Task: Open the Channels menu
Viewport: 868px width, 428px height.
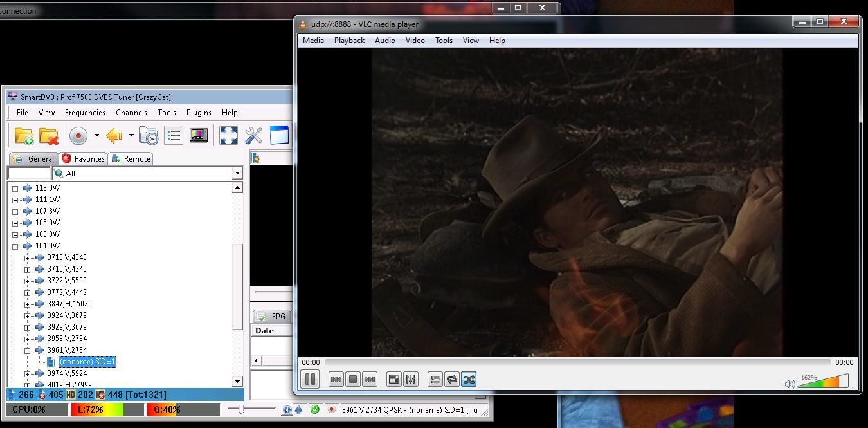Action: [x=131, y=112]
